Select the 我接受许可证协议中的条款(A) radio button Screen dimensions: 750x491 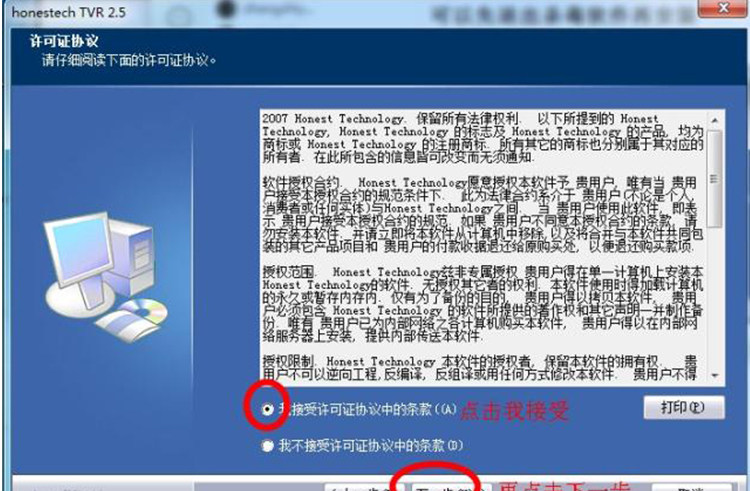coord(267,409)
